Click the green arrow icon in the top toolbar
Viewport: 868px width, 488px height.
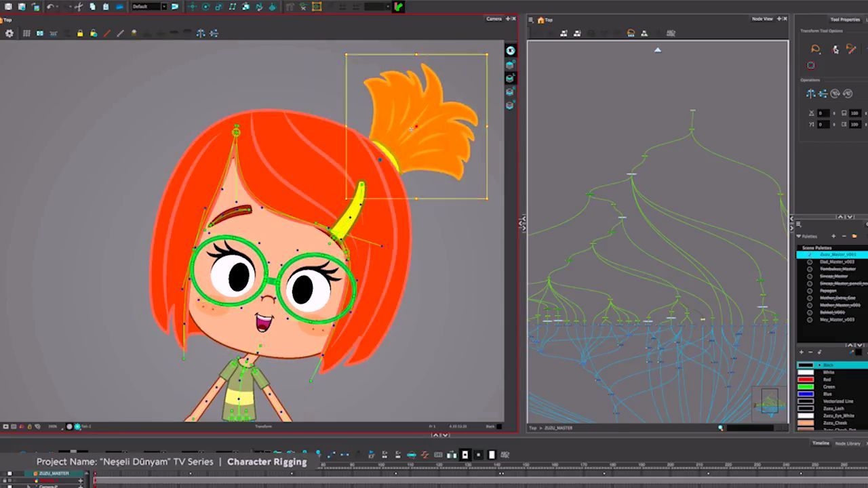pyautogui.click(x=399, y=7)
